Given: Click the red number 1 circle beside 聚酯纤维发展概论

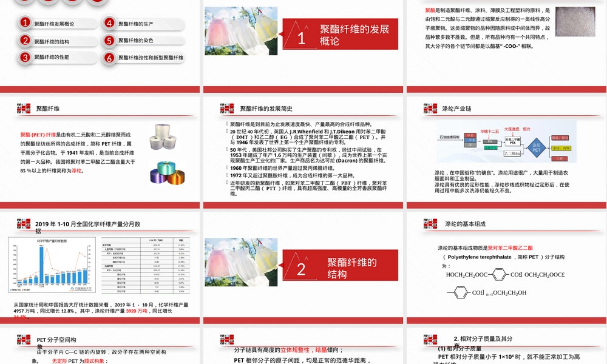Looking at the screenshot, I should (x=25, y=23).
